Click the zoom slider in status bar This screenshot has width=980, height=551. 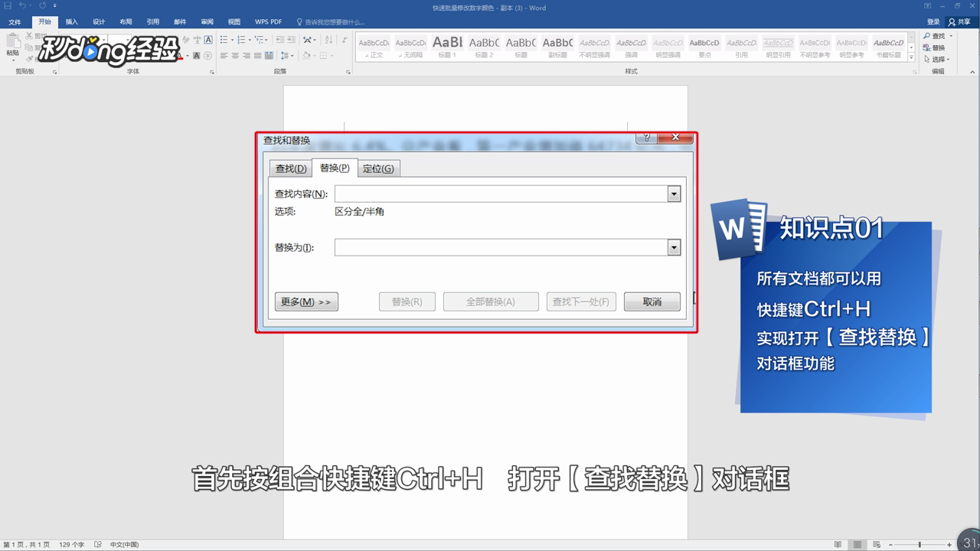[x=919, y=544]
